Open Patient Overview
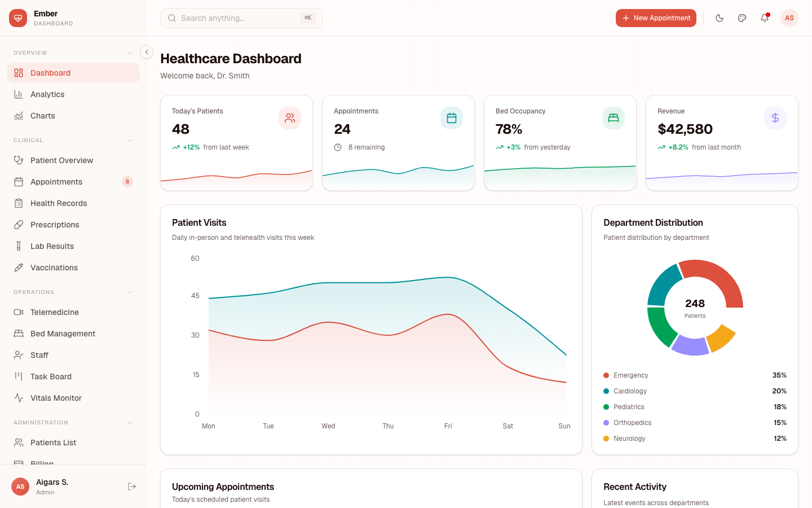Image resolution: width=812 pixels, height=508 pixels. [62, 160]
